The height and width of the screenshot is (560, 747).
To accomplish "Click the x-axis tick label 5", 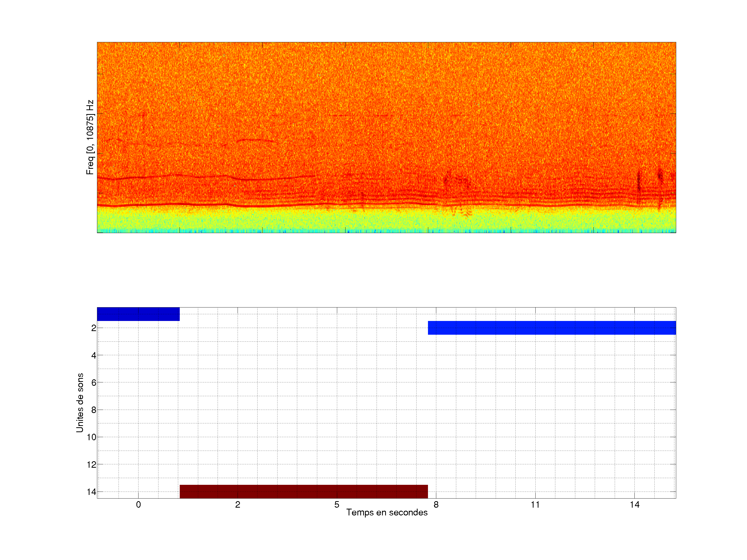I will click(x=337, y=505).
